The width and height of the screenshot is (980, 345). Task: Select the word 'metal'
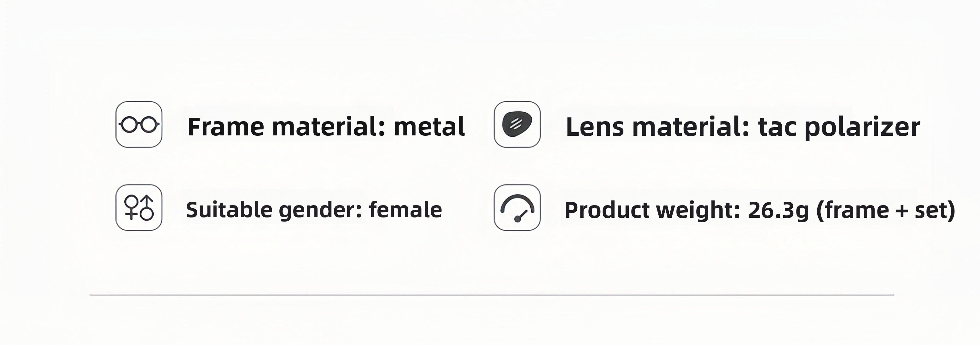429,127
